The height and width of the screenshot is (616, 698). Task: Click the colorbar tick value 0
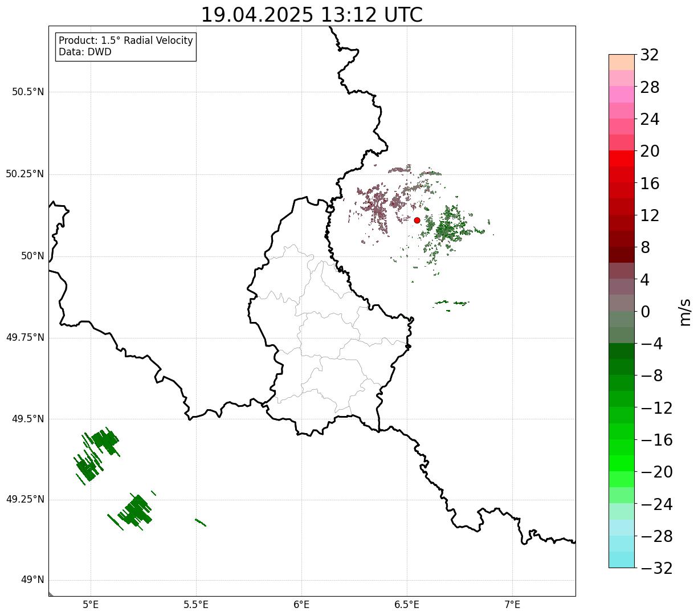pos(645,312)
